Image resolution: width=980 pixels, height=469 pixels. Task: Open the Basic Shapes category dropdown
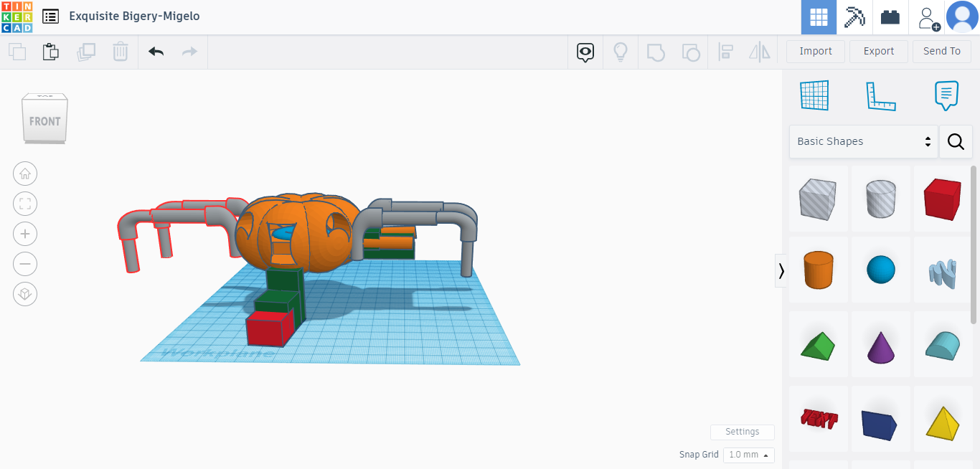click(863, 141)
